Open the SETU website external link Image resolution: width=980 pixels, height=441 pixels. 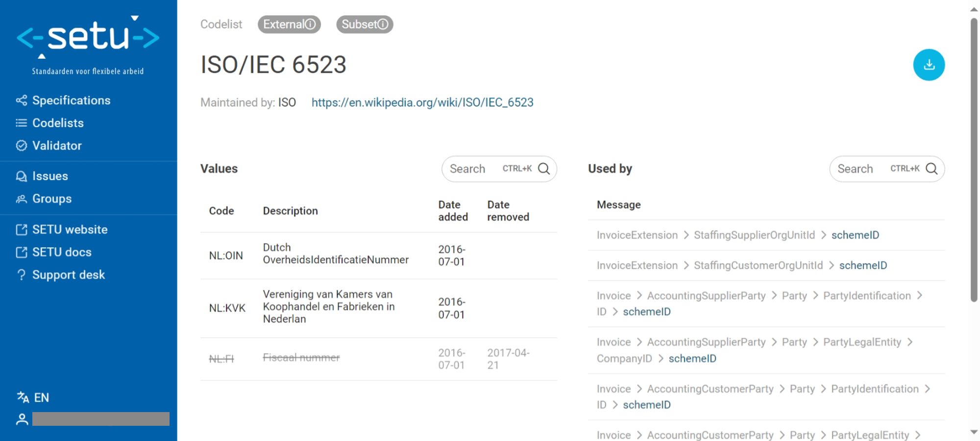(70, 230)
